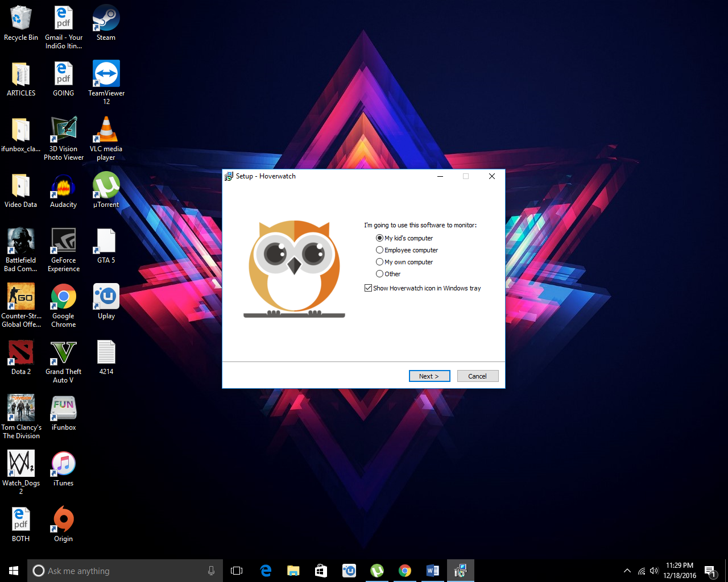Select the 4214 text file icon
The image size is (728, 582).
pos(106,357)
